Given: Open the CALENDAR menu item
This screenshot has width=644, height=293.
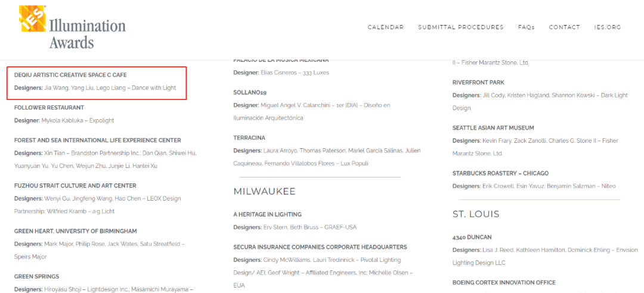Looking at the screenshot, I should (385, 27).
